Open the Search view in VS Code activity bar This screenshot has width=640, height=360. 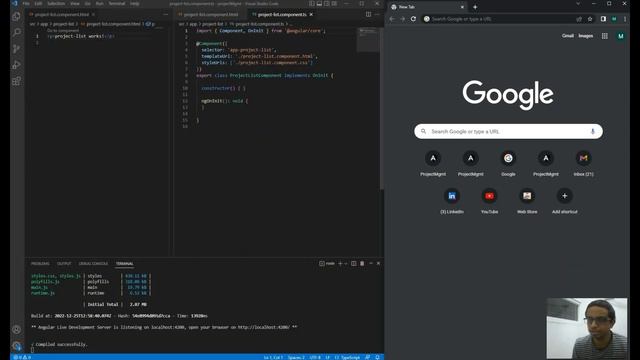pos(17,32)
